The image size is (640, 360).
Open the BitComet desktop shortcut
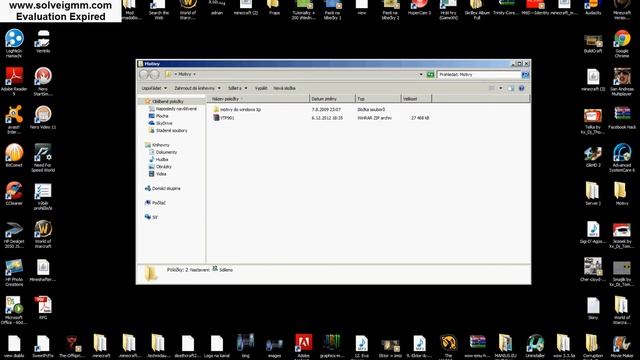[x=14, y=155]
